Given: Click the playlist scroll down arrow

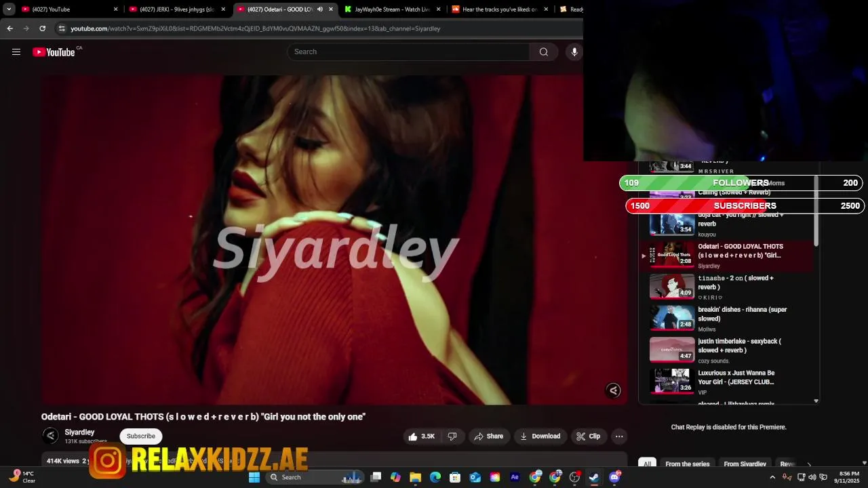Looking at the screenshot, I should (x=816, y=401).
